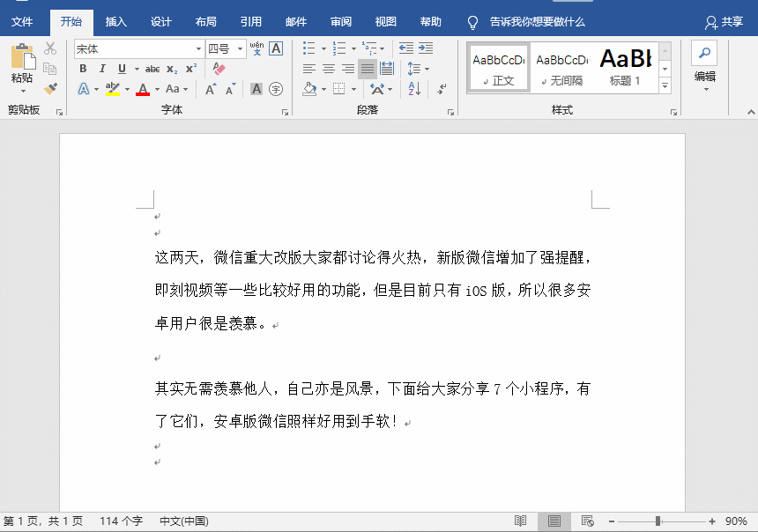Viewport: 758px width, 532px height.
Task: Click the zoom out minus button
Action: [x=612, y=521]
